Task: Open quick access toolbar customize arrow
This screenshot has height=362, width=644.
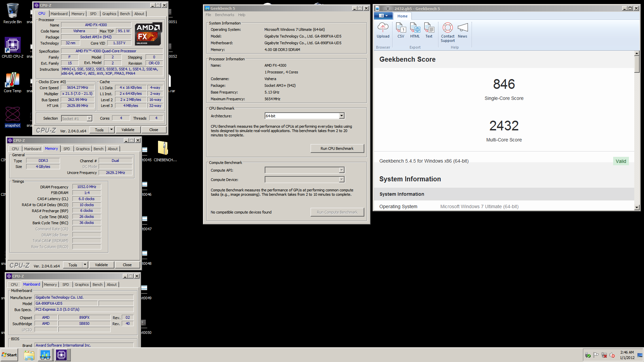Action: click(388, 8)
